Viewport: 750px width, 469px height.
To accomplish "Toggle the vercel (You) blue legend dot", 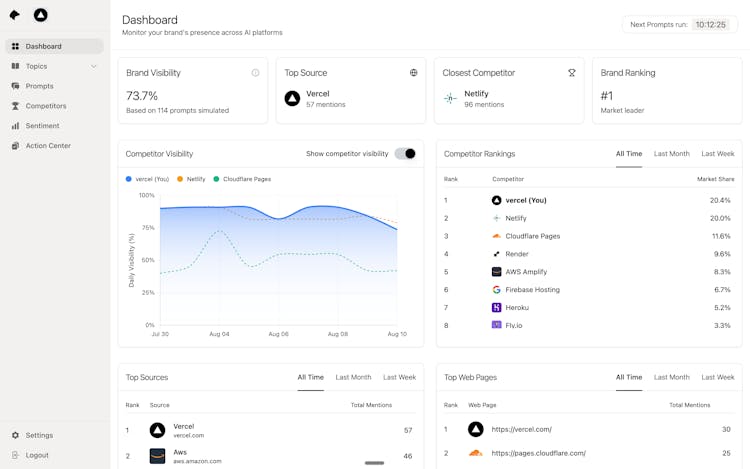I will pos(129,179).
